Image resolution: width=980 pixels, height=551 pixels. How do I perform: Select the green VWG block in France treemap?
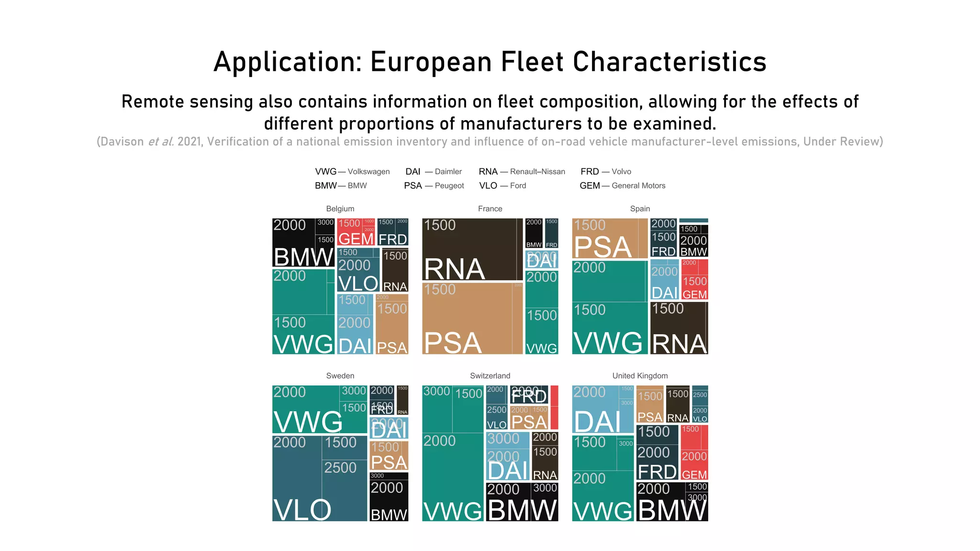(542, 312)
